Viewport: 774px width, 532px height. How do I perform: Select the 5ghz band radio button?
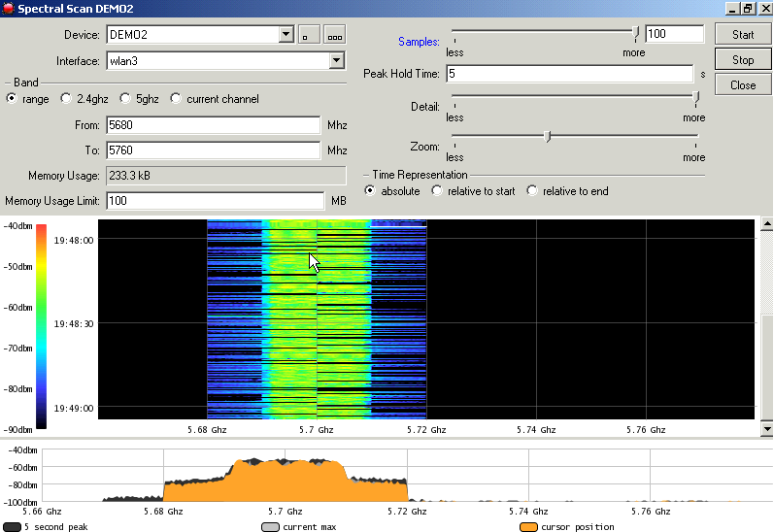pyautogui.click(x=125, y=99)
